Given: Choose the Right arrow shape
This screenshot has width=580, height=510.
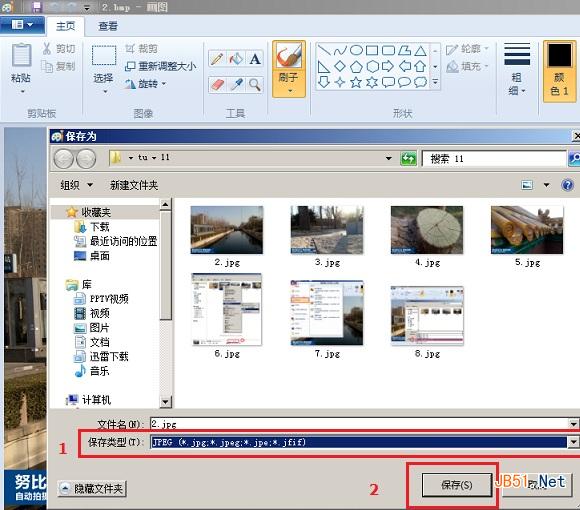Looking at the screenshot, I should click(388, 67).
